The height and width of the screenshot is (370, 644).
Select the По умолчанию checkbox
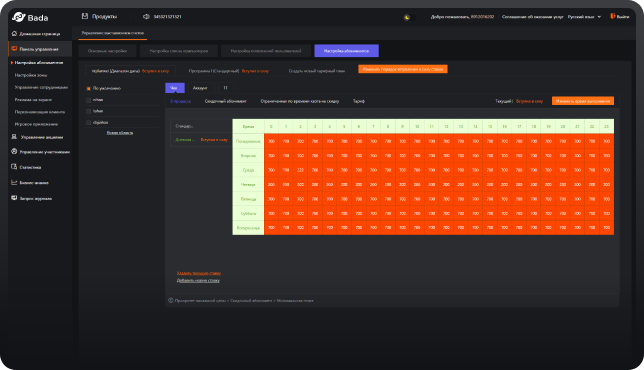[x=88, y=88]
